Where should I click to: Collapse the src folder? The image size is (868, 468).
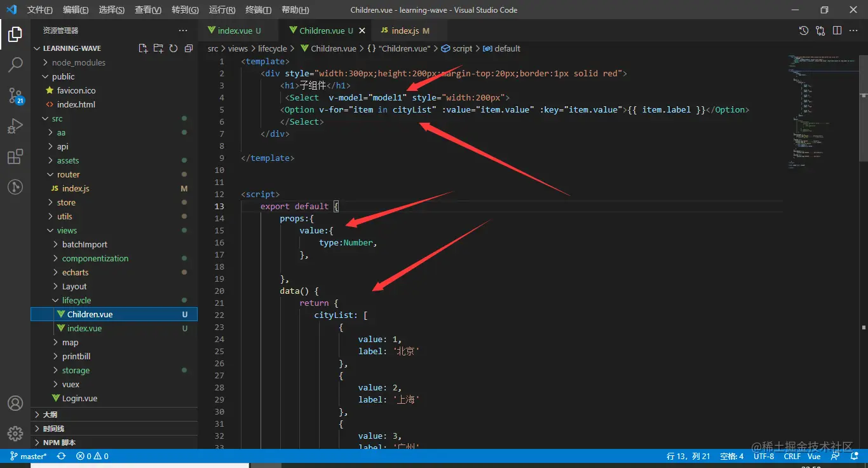pyautogui.click(x=57, y=118)
